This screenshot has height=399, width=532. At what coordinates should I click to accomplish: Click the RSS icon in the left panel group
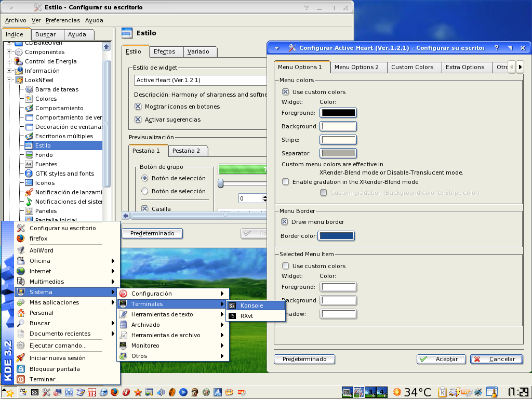coord(241,392)
